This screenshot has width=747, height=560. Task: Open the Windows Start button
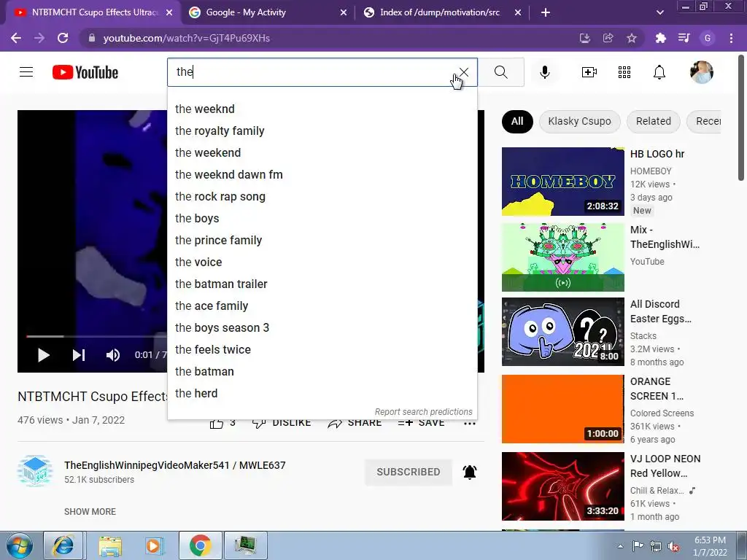click(x=19, y=545)
